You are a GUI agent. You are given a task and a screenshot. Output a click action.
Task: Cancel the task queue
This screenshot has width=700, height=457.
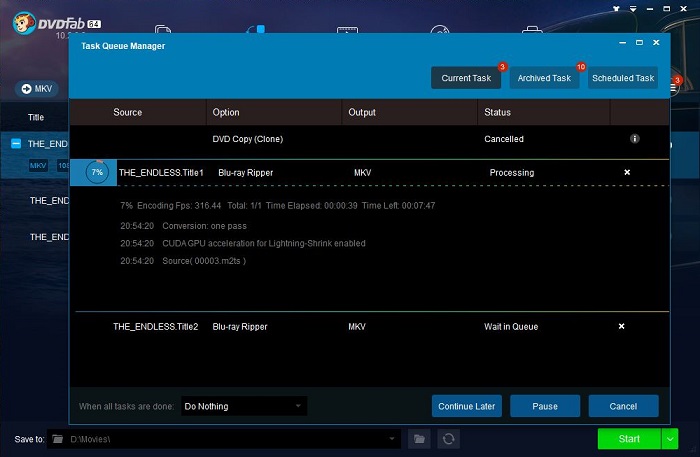[623, 406]
